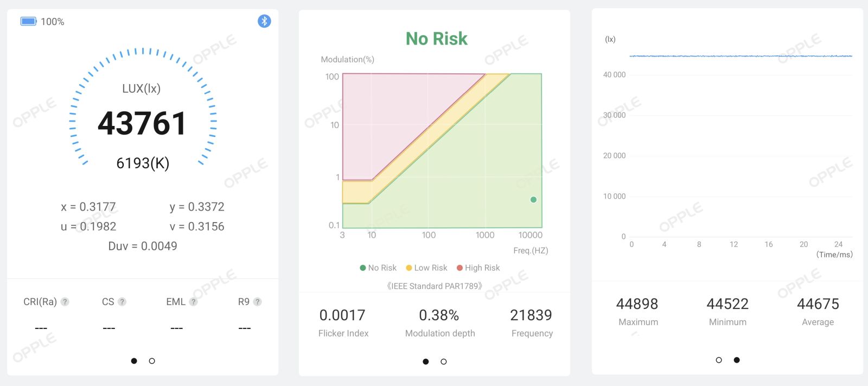Select first page dot in LUX panel
This screenshot has width=868, height=386.
(134, 361)
